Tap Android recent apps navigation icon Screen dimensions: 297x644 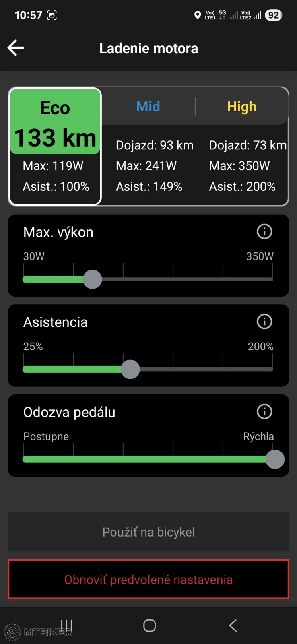pyautogui.click(x=66, y=625)
